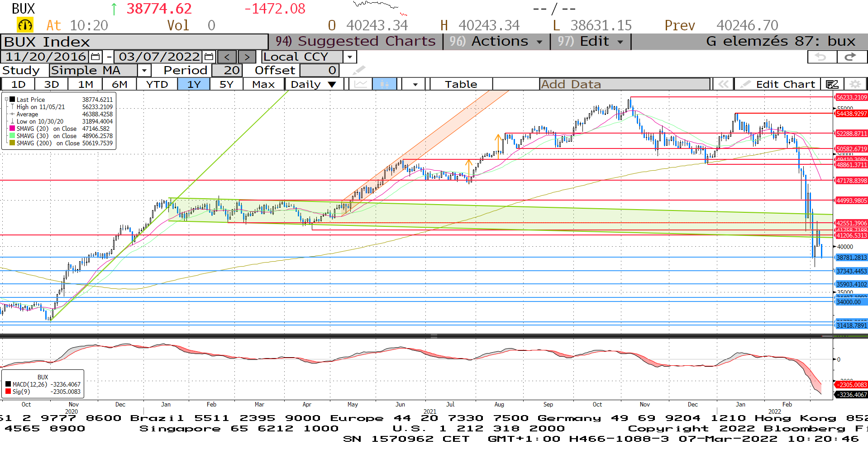
Task: Click the SMAVG (20) pink color swatch
Action: 13,129
